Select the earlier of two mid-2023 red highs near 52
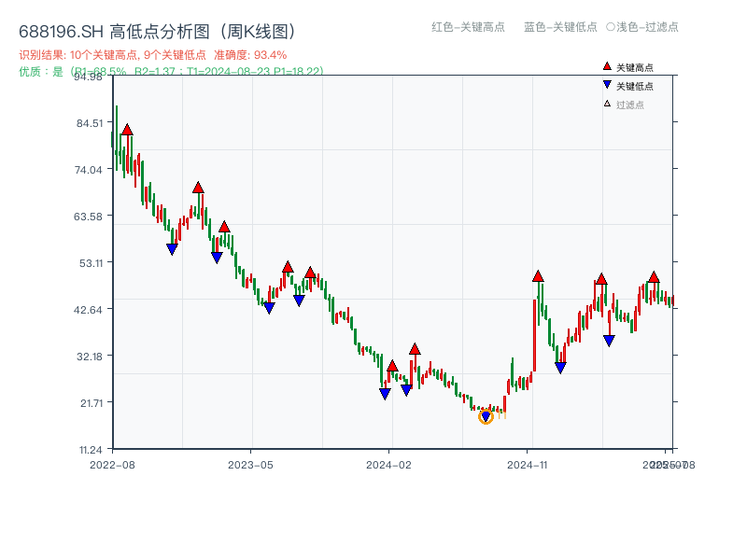Viewport: 747px width, 560px height. (x=288, y=267)
